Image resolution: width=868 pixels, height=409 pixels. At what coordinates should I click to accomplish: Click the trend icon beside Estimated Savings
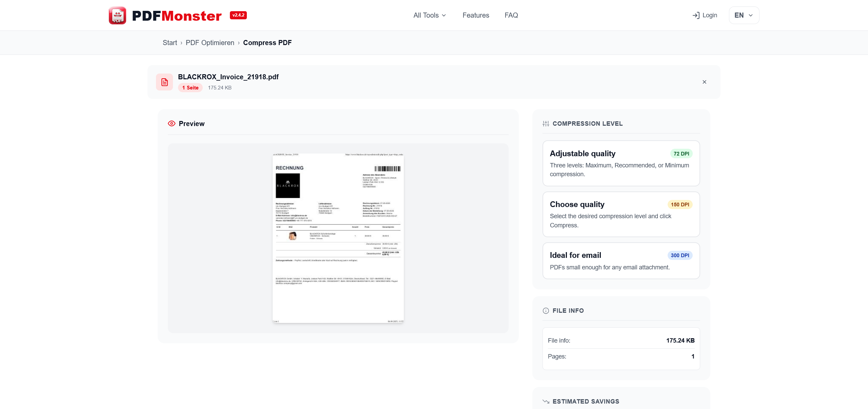pyautogui.click(x=546, y=401)
